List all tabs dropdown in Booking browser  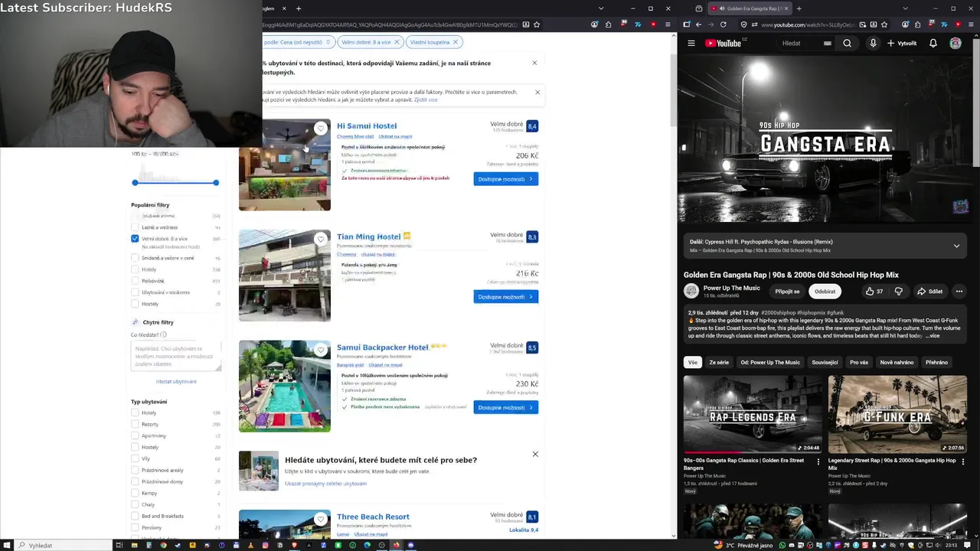coord(600,8)
